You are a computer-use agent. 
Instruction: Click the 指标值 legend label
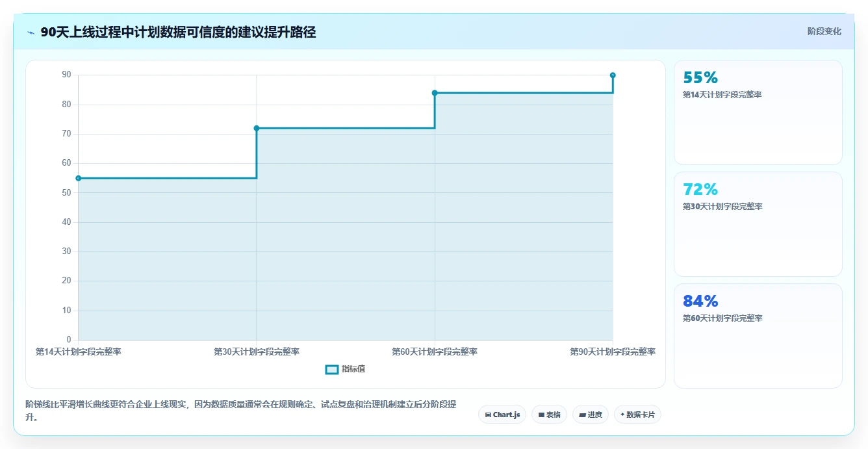click(x=353, y=369)
